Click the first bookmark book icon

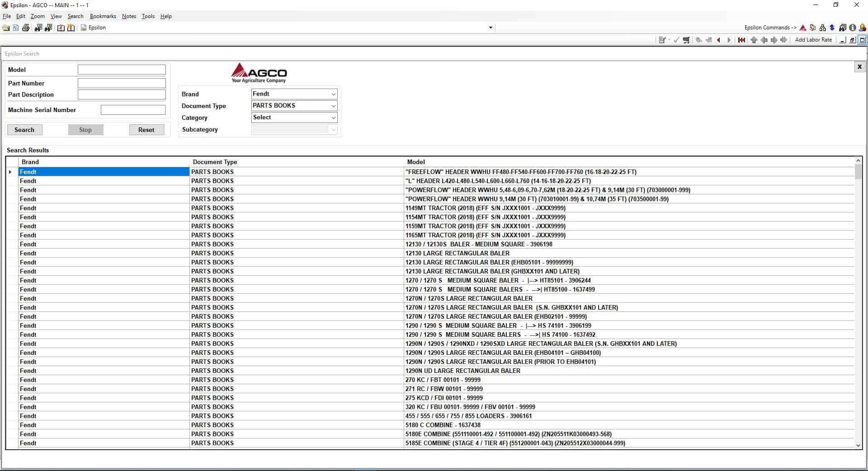pos(61,28)
